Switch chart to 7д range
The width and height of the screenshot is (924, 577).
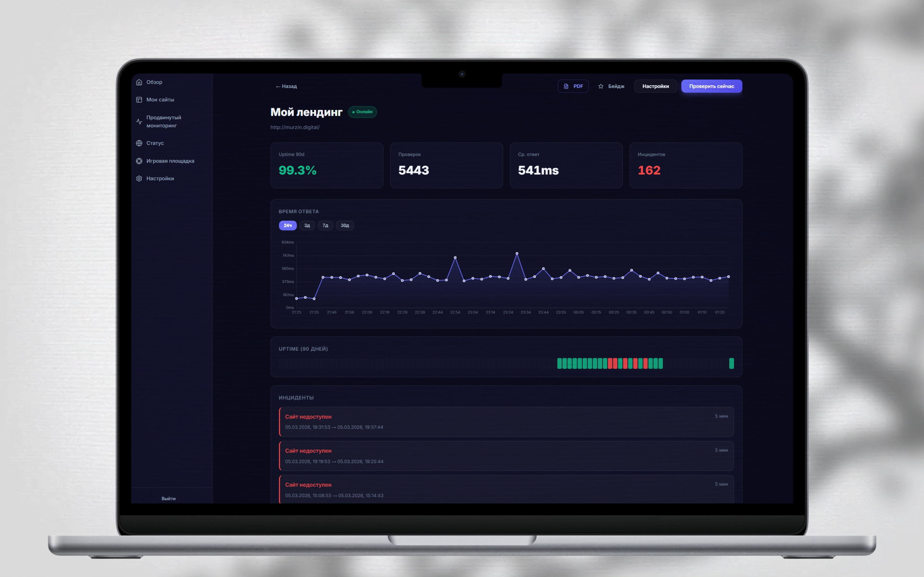[x=325, y=226]
